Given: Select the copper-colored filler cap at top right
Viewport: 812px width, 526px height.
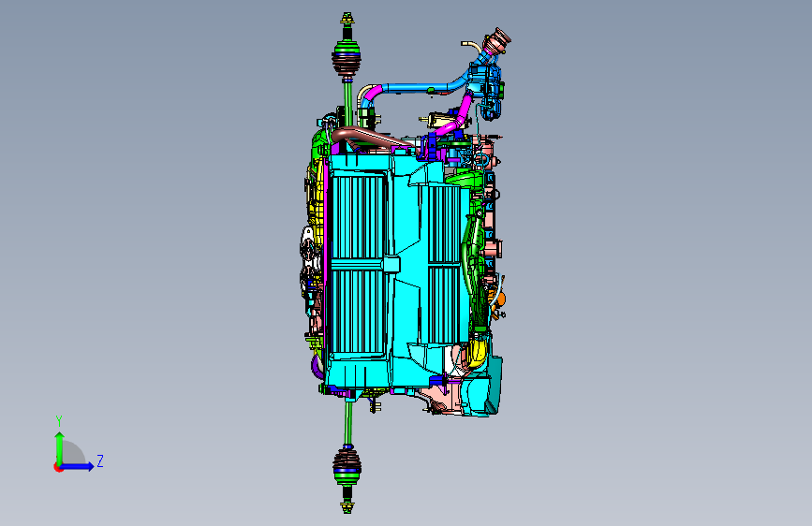Looking at the screenshot, I should [x=498, y=41].
